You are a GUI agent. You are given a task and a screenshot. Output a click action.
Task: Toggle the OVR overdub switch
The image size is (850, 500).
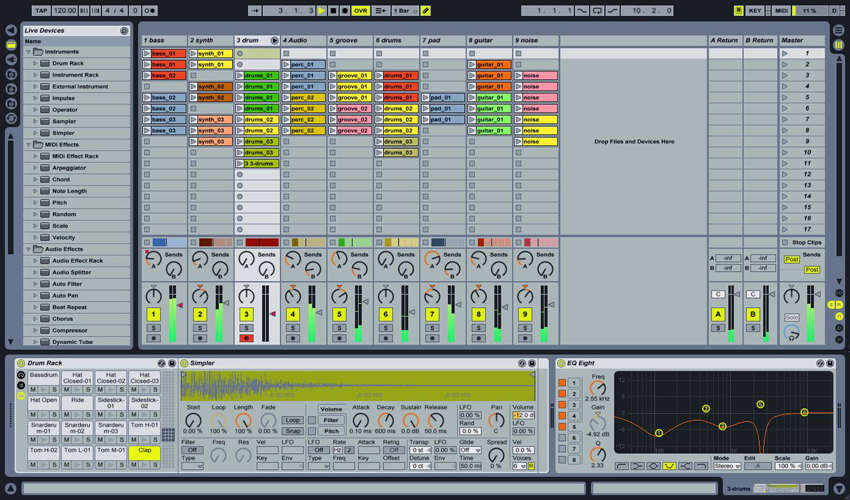pos(361,11)
